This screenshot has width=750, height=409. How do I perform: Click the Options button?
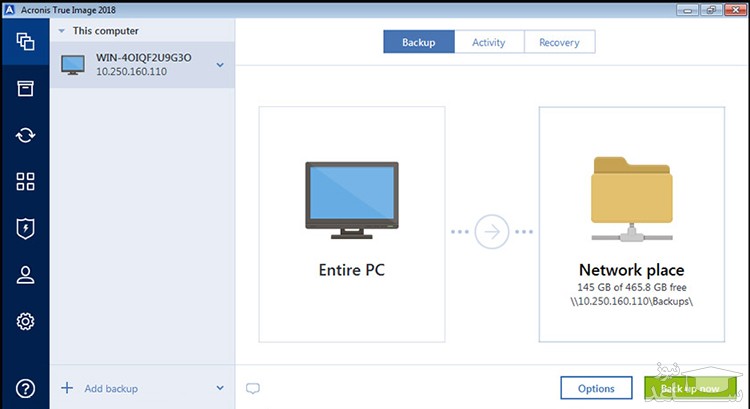596,388
